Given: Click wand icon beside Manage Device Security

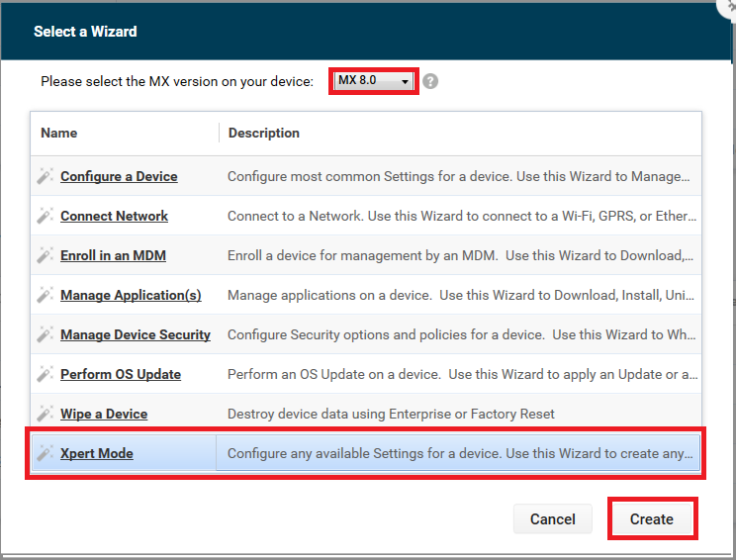Looking at the screenshot, I should tap(46, 334).
